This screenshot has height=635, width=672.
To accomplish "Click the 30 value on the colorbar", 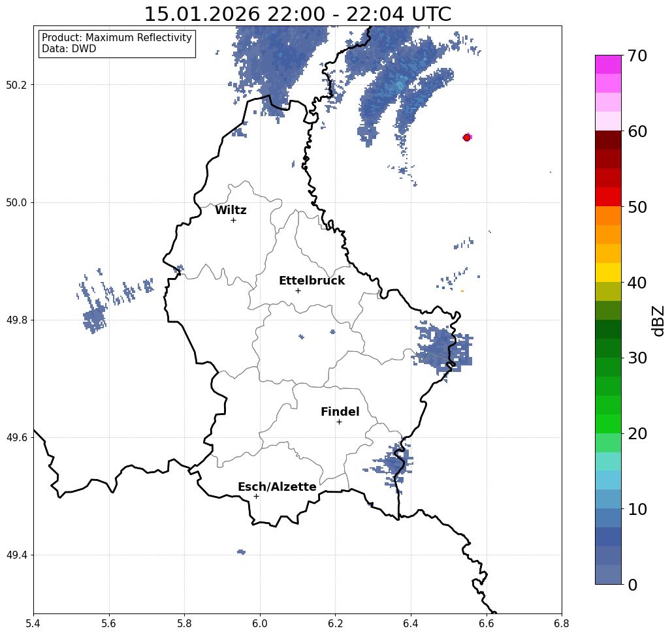I will [x=637, y=358].
